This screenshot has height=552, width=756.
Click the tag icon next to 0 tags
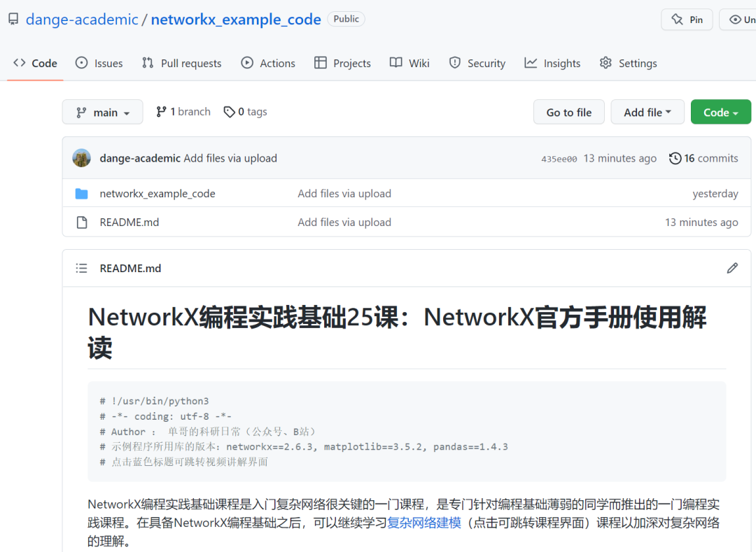pyautogui.click(x=230, y=112)
